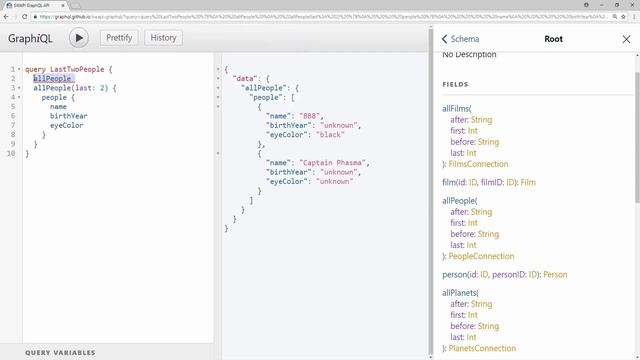
Task: Open the Film return type link
Action: coord(528,182)
